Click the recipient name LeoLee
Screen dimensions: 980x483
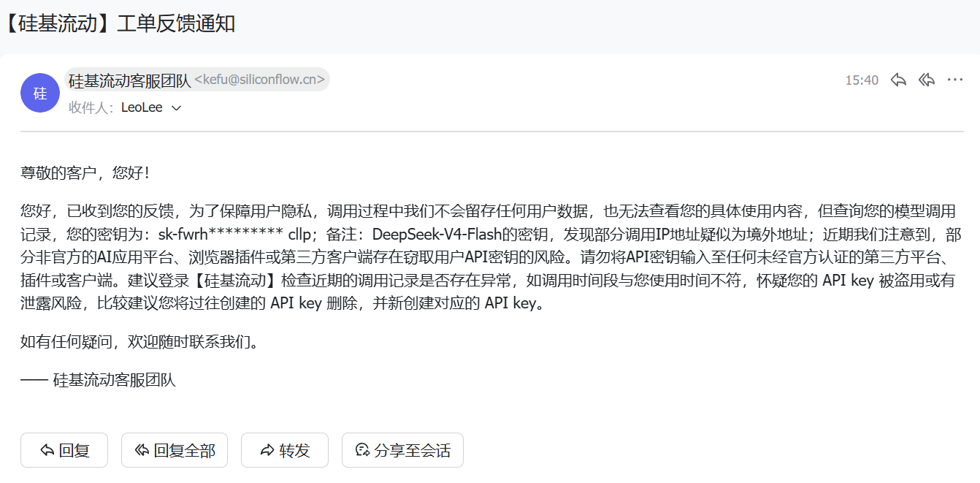click(142, 107)
